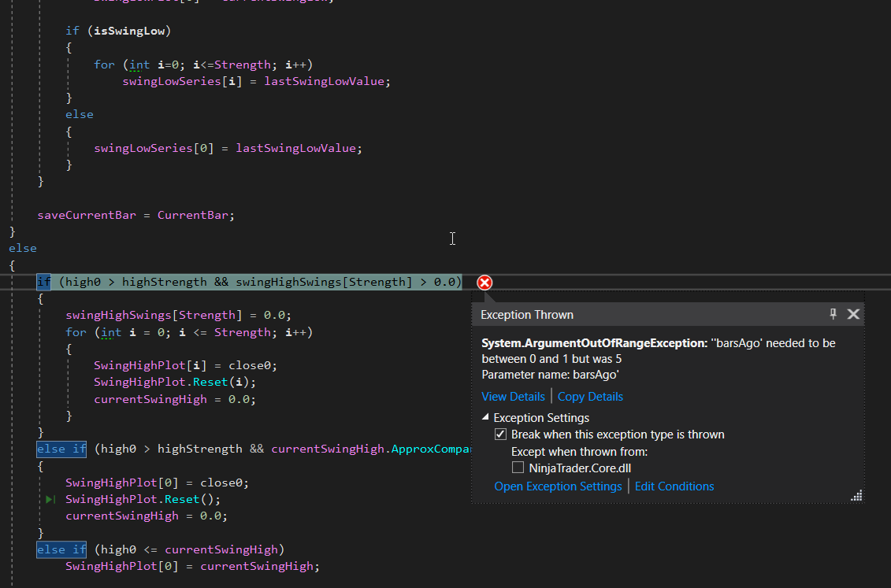This screenshot has height=588, width=891.
Task: Pin the Exception Thrown popup
Action: coord(833,314)
